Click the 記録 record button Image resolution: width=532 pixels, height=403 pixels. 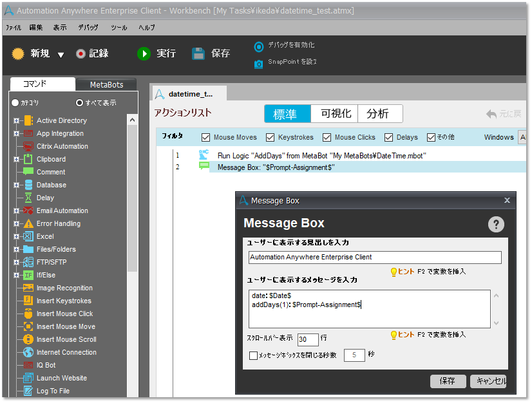pos(92,53)
